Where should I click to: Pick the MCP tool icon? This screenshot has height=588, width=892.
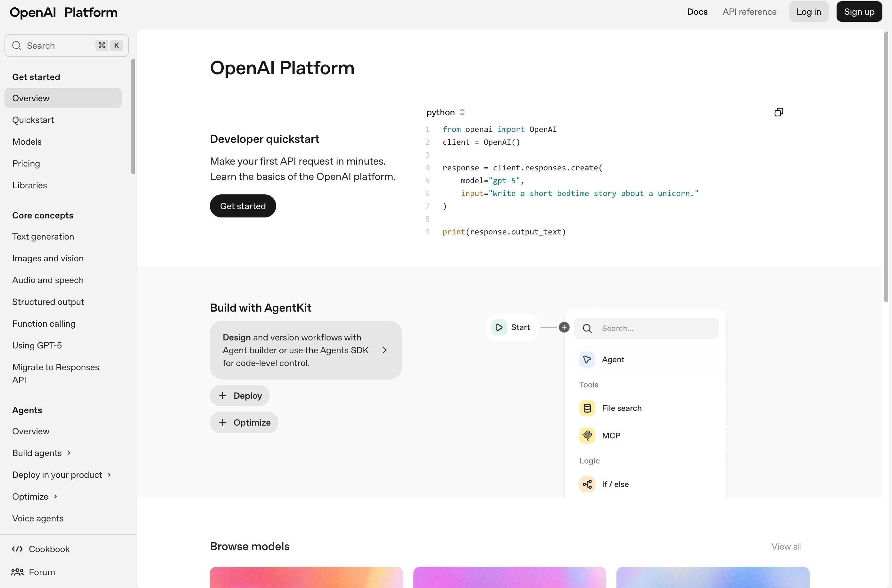pyautogui.click(x=587, y=435)
